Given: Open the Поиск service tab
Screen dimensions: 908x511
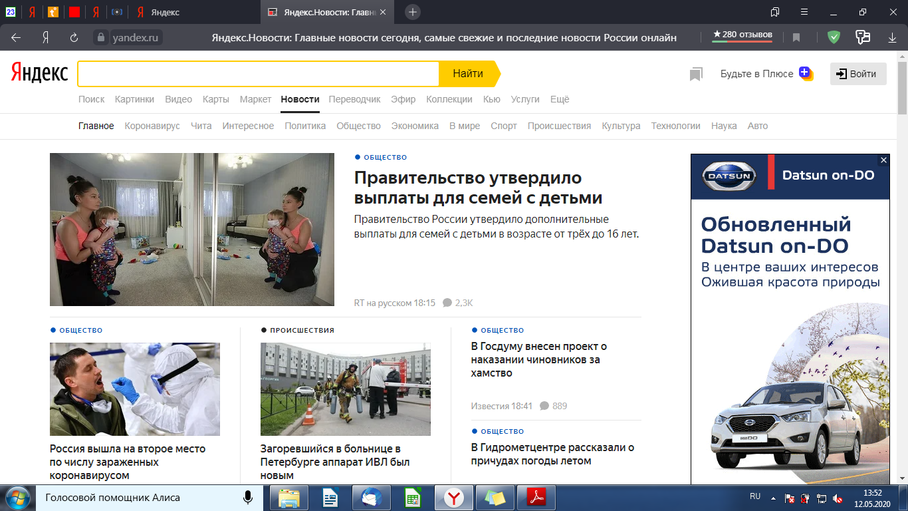Looking at the screenshot, I should (91, 99).
